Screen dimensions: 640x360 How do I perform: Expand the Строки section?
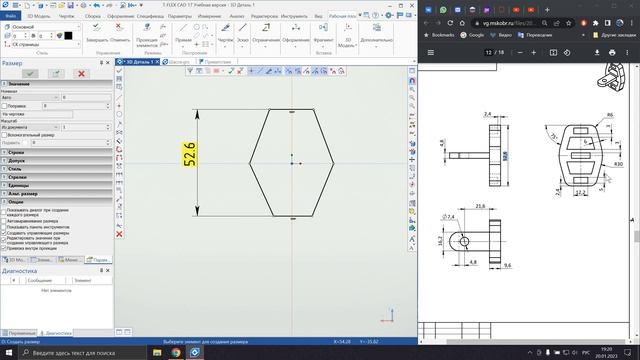point(56,152)
